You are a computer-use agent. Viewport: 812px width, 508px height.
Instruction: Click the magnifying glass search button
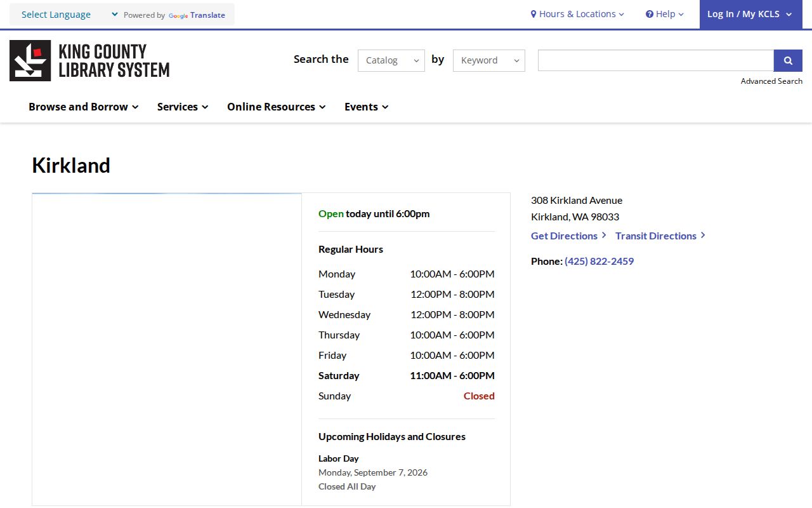click(788, 60)
